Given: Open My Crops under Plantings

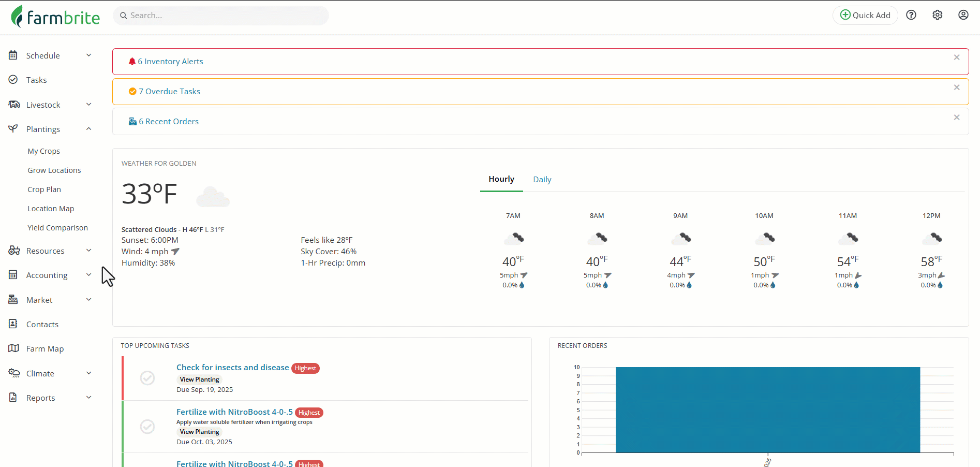Looking at the screenshot, I should pyautogui.click(x=44, y=151).
